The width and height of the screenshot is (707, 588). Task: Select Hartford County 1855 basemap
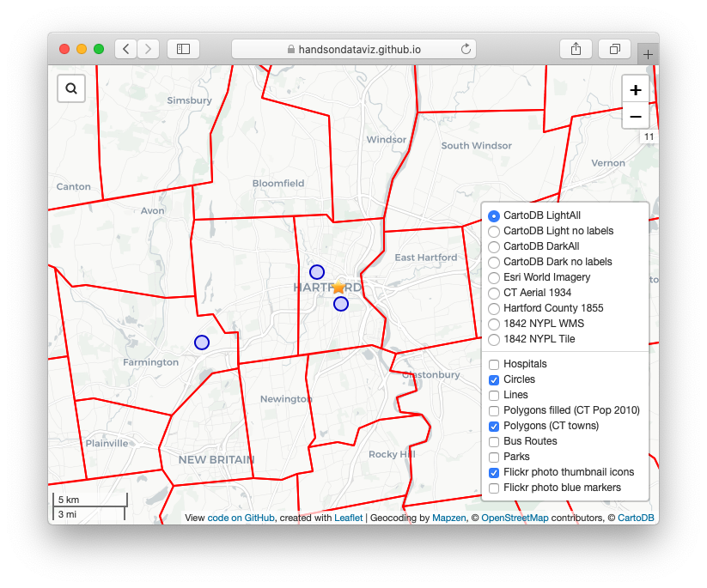(x=494, y=308)
